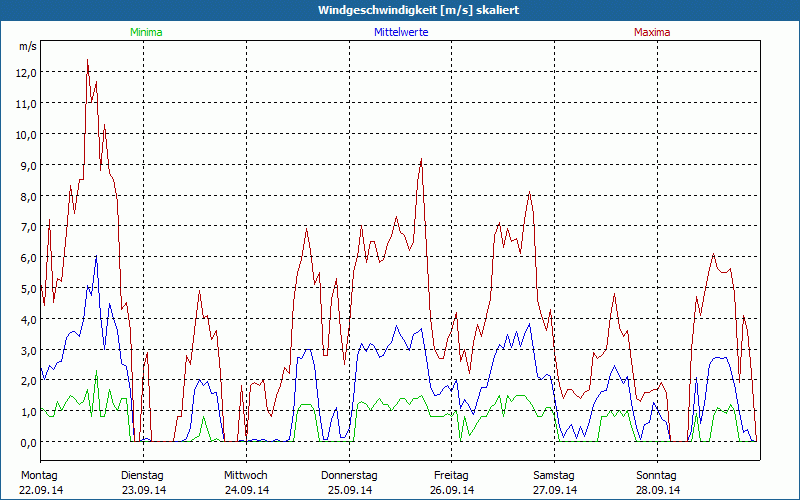Click the 25.09.14 date label
Viewport: 800px width, 500px height.
(350, 490)
